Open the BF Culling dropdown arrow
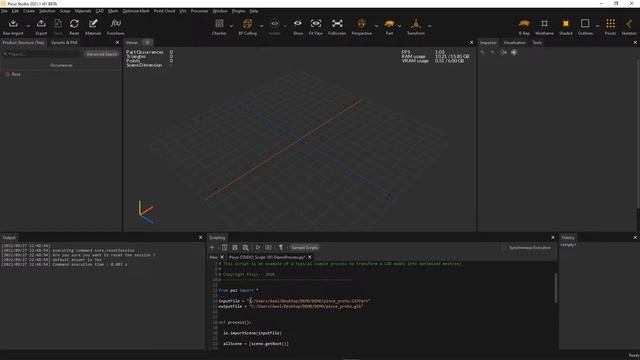The height and width of the screenshot is (360, 640). click(x=261, y=26)
